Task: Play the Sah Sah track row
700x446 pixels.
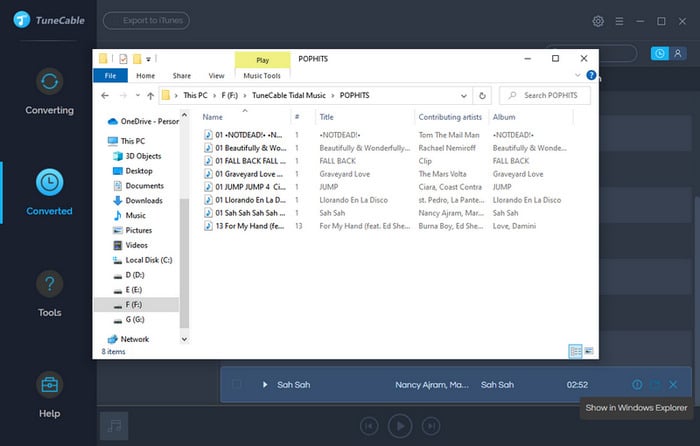Action: (x=265, y=384)
